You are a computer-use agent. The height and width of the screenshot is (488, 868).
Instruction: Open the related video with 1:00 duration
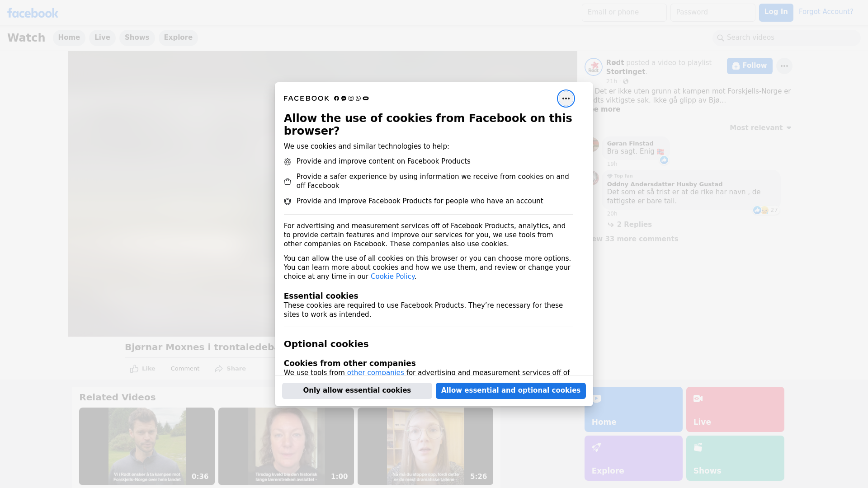click(x=286, y=446)
